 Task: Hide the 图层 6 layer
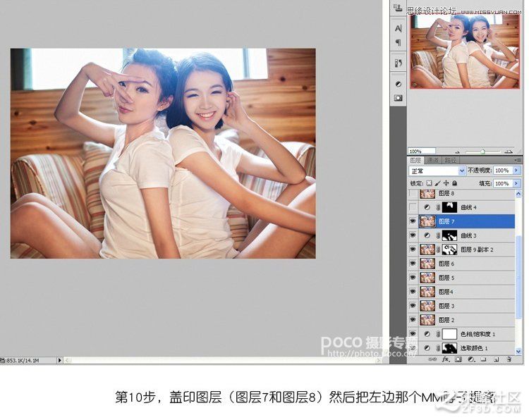coord(413,264)
